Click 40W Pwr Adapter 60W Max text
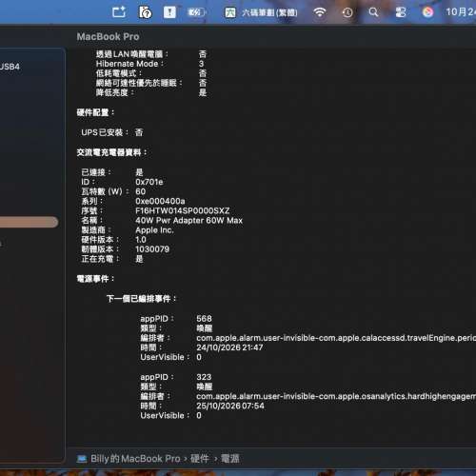Screen dimensions: 476x476 point(188,220)
